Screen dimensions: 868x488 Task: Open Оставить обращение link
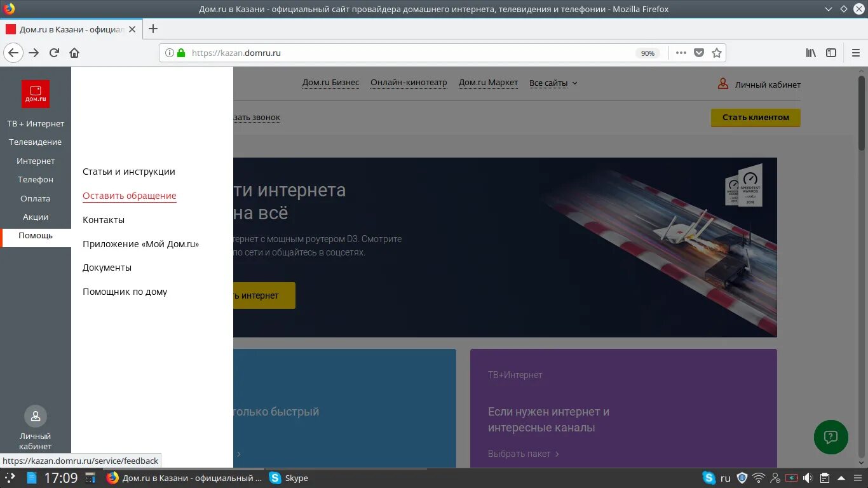click(x=130, y=196)
